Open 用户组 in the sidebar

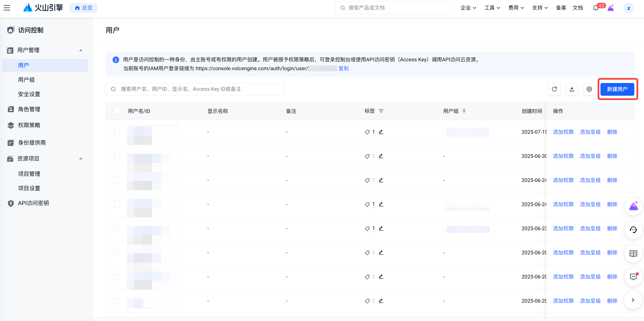[26, 80]
